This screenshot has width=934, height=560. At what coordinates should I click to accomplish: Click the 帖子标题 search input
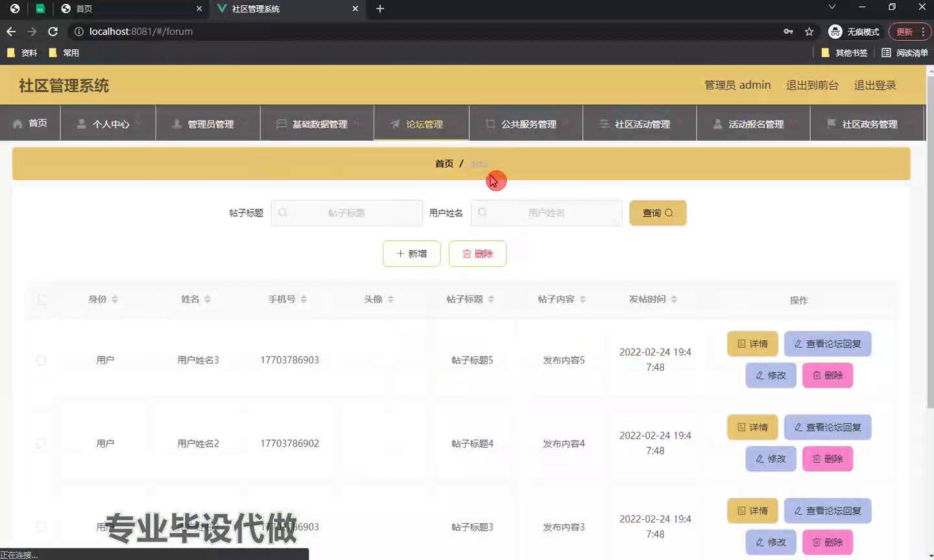click(346, 213)
